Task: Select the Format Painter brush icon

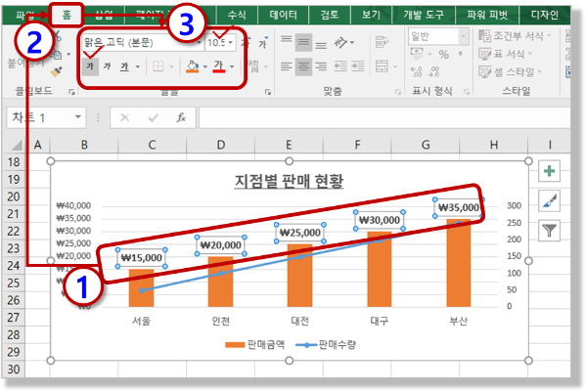Action: (x=57, y=71)
